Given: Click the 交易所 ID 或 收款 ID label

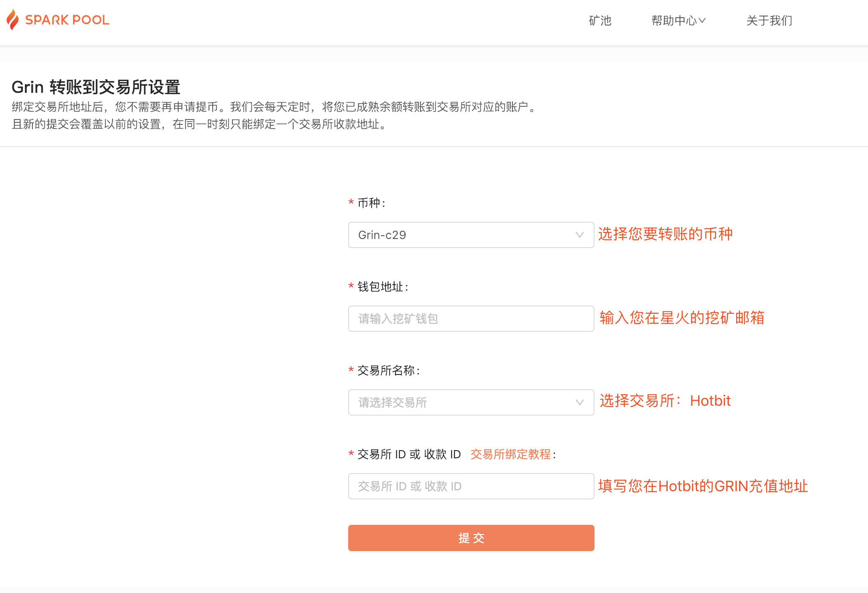Looking at the screenshot, I should pyautogui.click(x=409, y=454).
